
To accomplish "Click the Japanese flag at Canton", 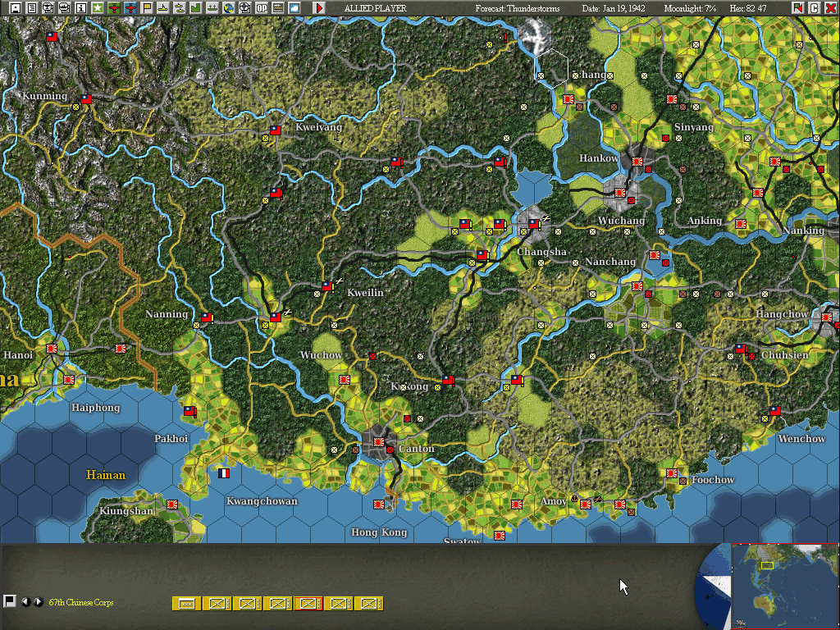I will tap(379, 442).
